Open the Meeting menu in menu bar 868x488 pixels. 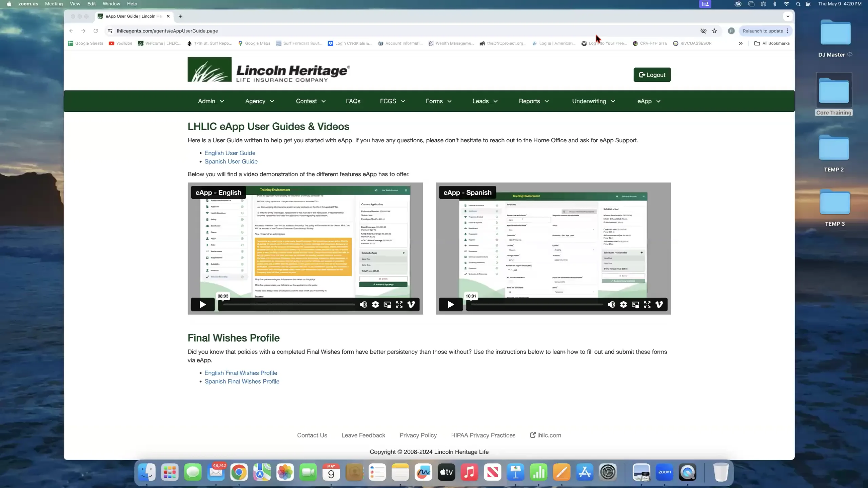tap(54, 4)
